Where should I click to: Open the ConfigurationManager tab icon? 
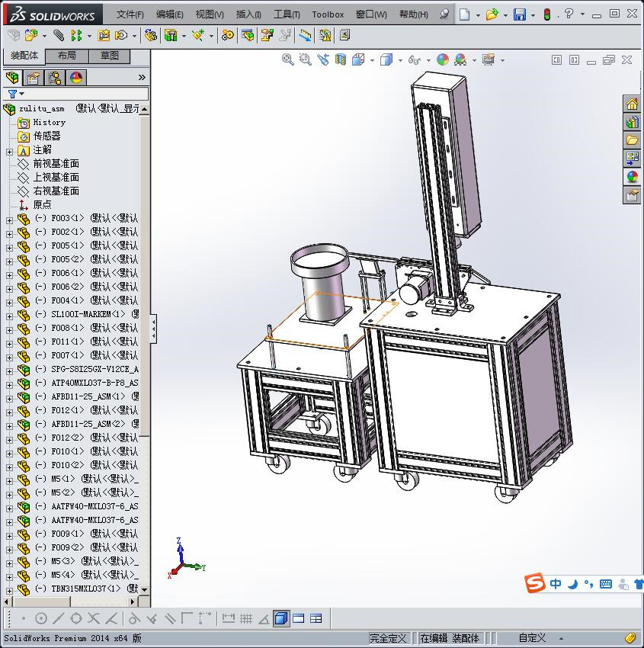55,78
